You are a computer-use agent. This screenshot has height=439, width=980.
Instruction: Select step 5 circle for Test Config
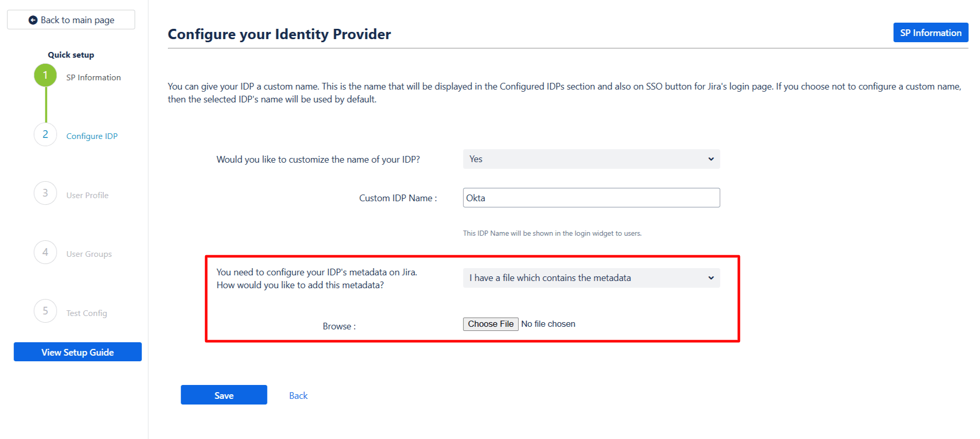click(45, 311)
